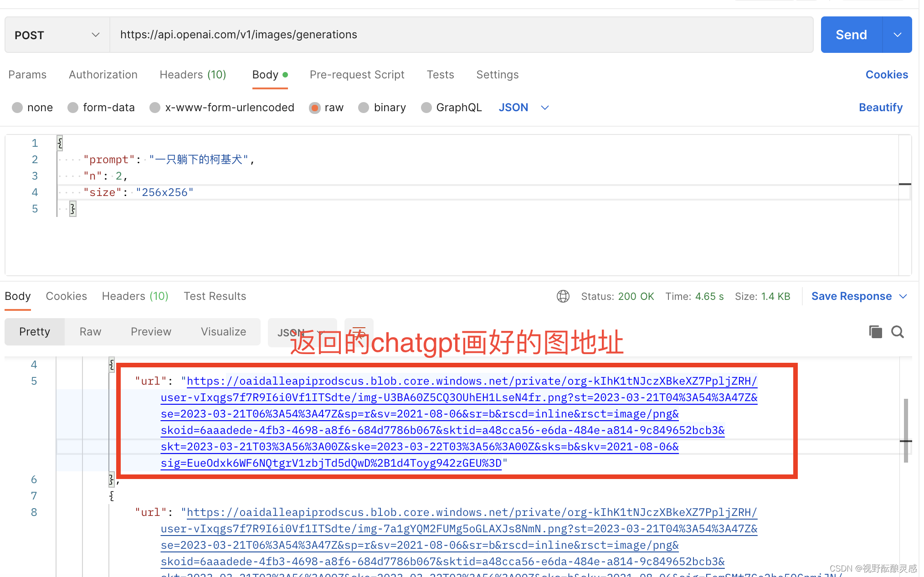Click the Beautify link
The height and width of the screenshot is (577, 924).
(880, 108)
